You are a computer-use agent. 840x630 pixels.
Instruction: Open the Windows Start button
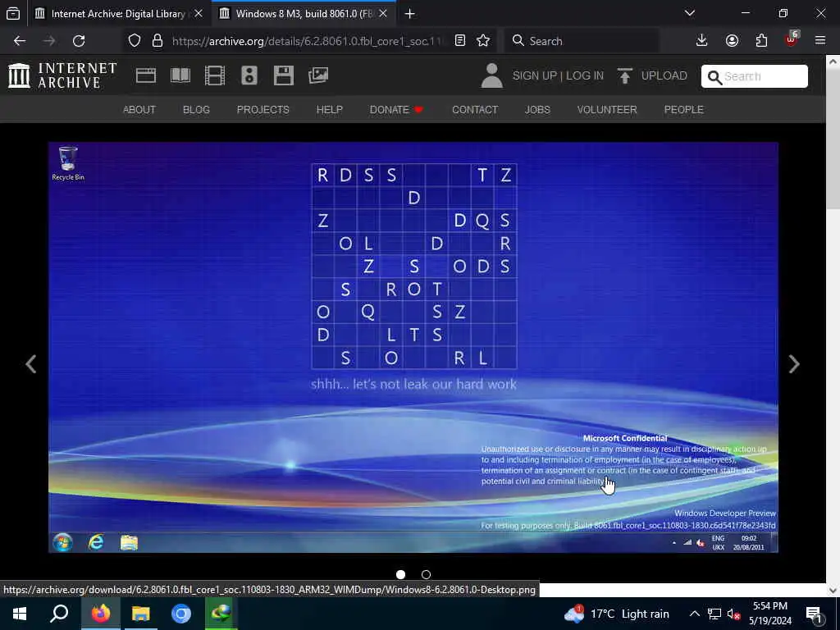click(x=20, y=614)
